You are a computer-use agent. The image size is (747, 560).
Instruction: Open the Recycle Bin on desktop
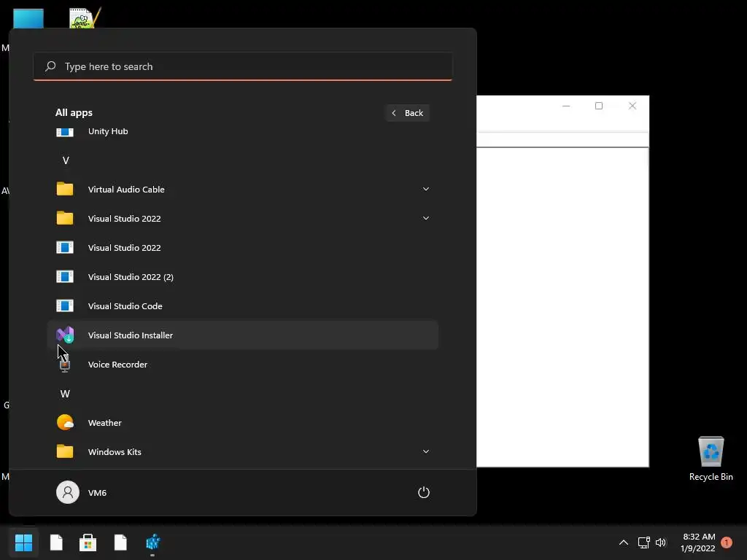[x=711, y=459]
